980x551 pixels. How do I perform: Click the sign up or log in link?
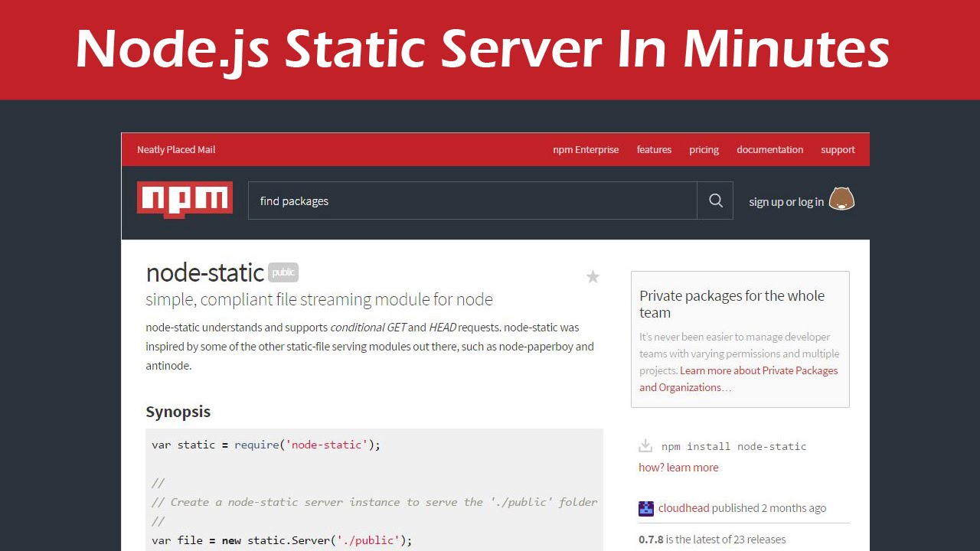786,202
